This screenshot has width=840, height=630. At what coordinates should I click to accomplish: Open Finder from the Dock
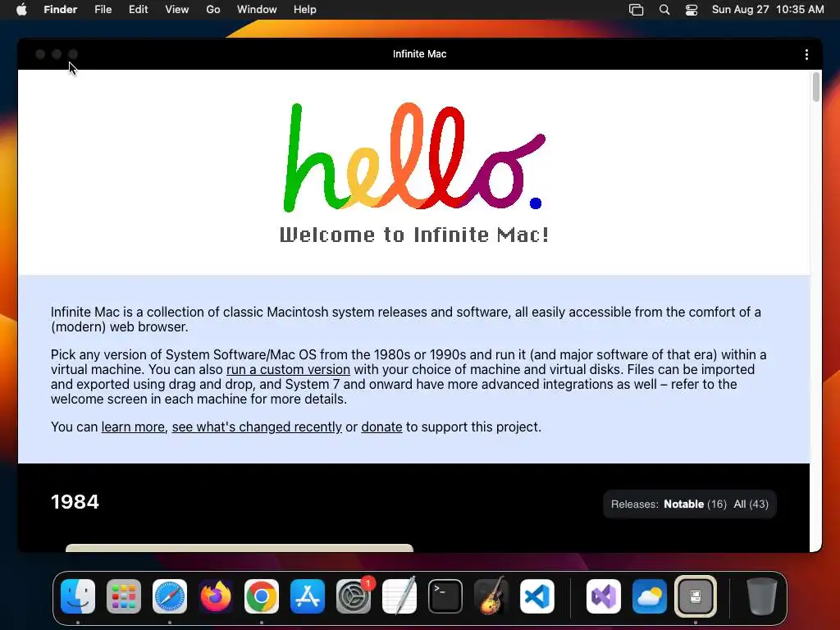[78, 596]
